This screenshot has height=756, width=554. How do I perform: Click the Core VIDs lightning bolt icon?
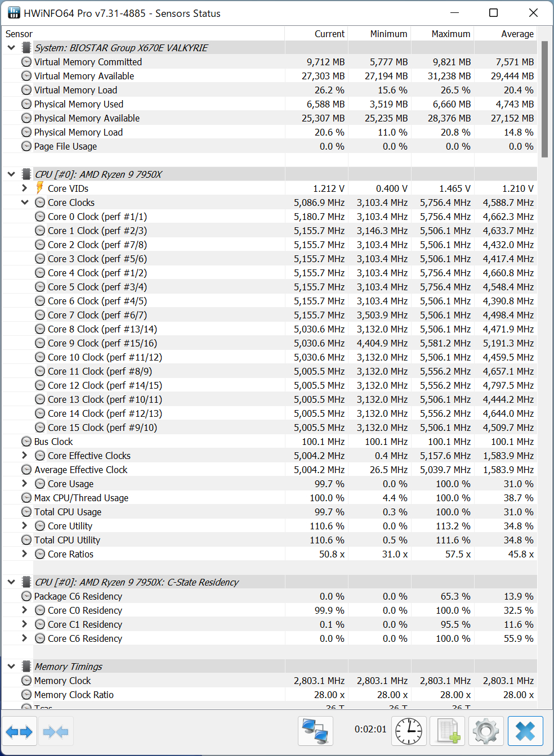[x=40, y=188]
